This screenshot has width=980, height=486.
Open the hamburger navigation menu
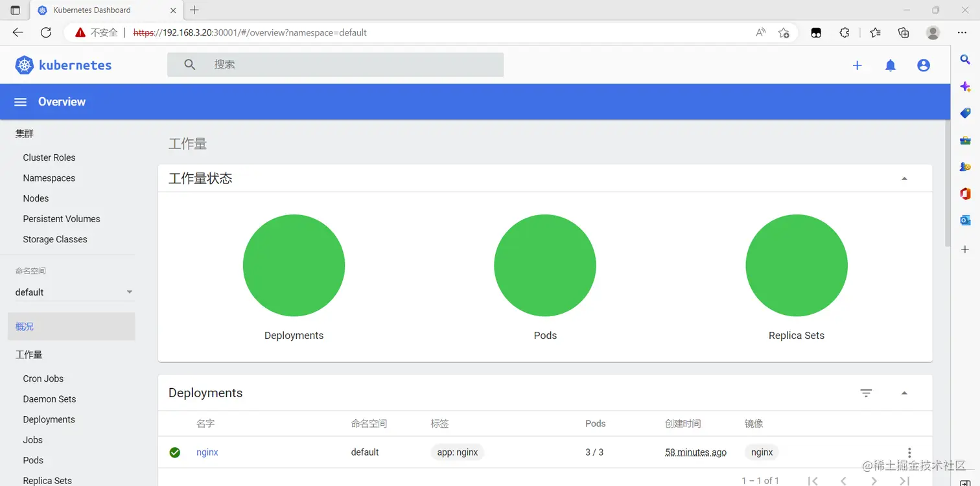click(x=21, y=102)
